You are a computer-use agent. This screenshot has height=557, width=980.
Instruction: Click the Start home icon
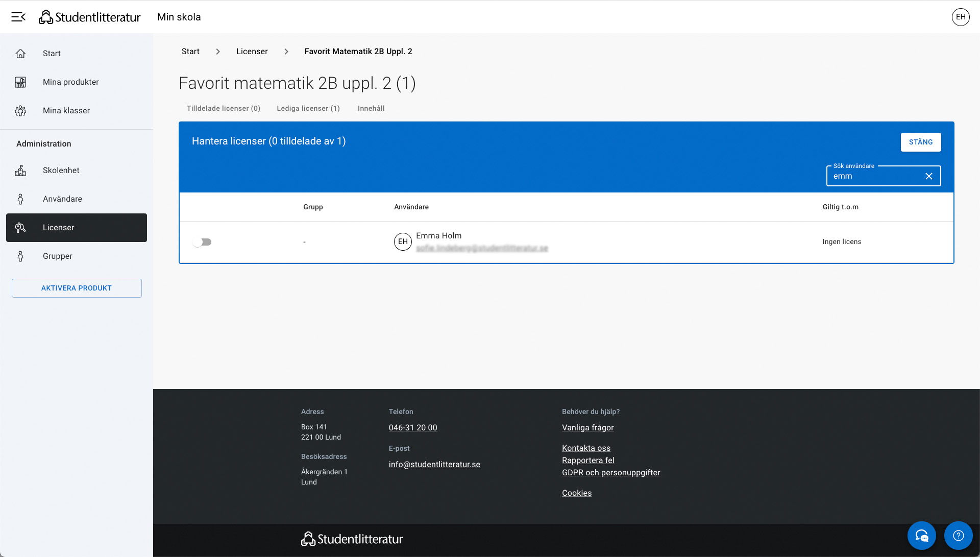pyautogui.click(x=20, y=54)
